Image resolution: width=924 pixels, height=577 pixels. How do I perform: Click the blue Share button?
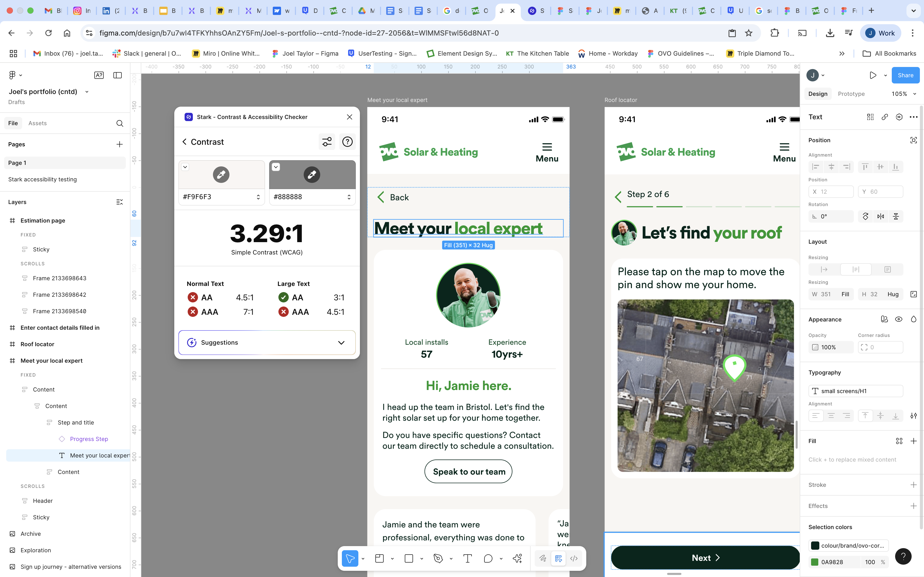(x=905, y=75)
